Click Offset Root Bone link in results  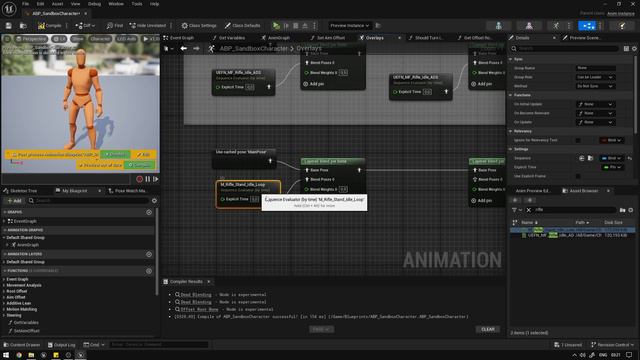pyautogui.click(x=199, y=309)
